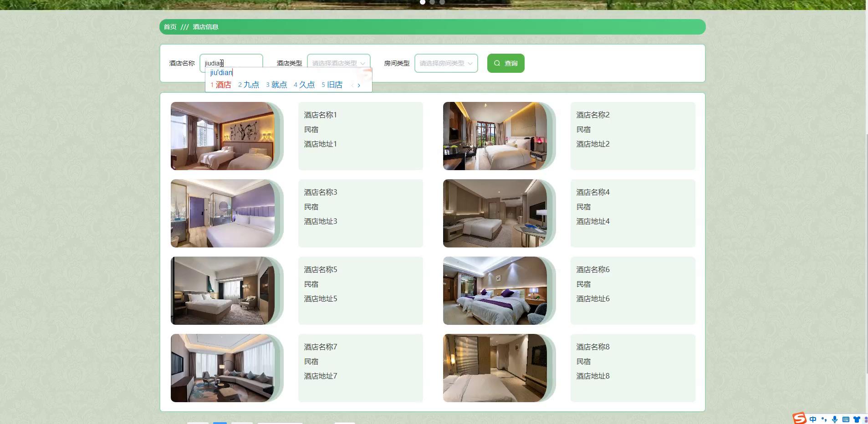Open photo of 酒店名称3 room
This screenshot has width=868, height=424.
click(223, 213)
